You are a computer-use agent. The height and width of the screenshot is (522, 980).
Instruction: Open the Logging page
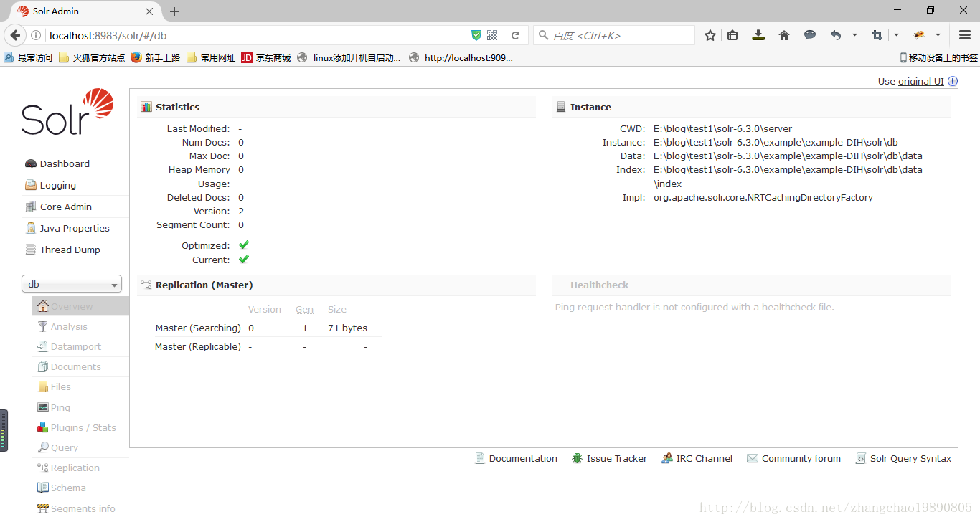[57, 185]
